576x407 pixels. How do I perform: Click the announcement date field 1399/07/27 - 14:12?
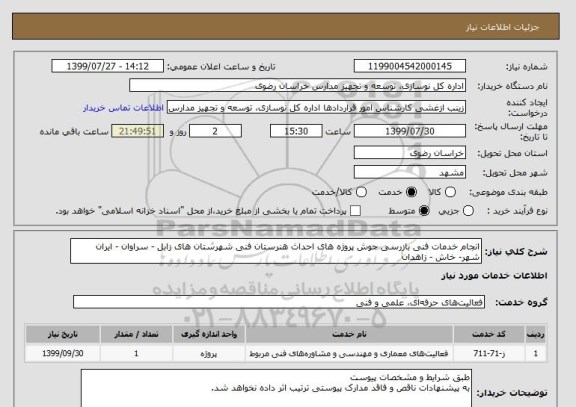point(108,66)
